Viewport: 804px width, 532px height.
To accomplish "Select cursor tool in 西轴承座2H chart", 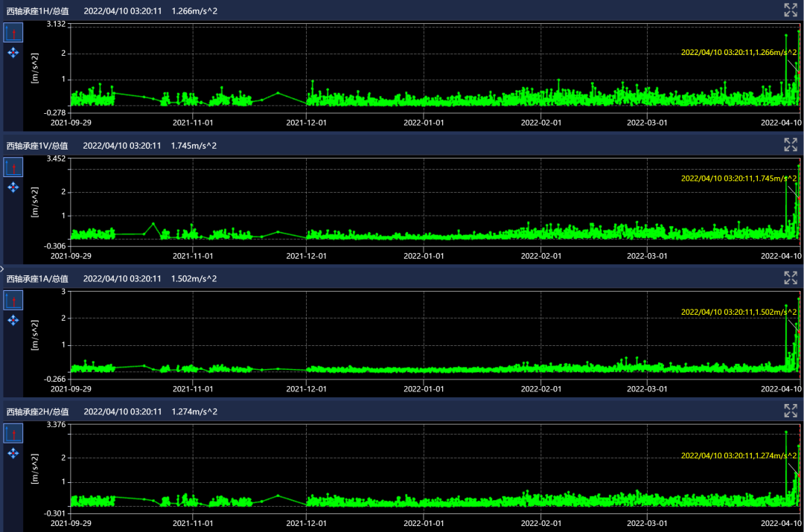I will [13, 433].
